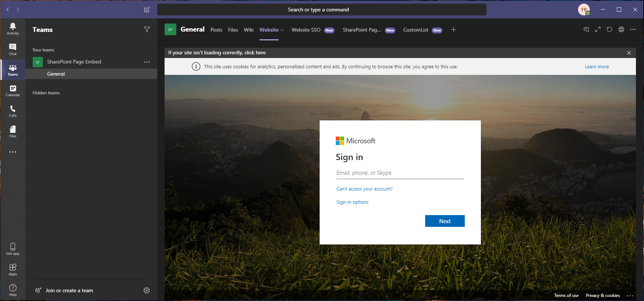Show more apps ellipsis in left rail
This screenshot has width=644, height=301.
pyautogui.click(x=12, y=152)
